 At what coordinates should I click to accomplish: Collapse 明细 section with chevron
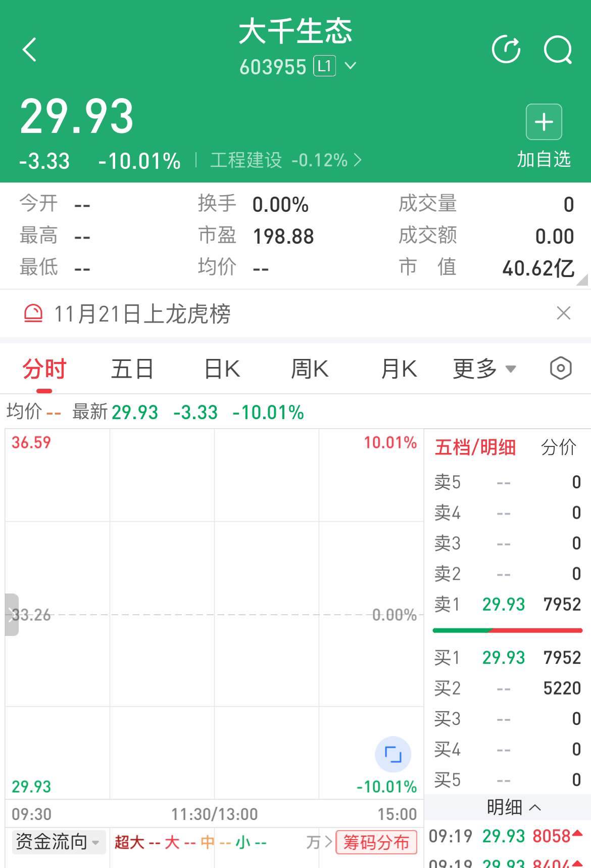(x=535, y=808)
